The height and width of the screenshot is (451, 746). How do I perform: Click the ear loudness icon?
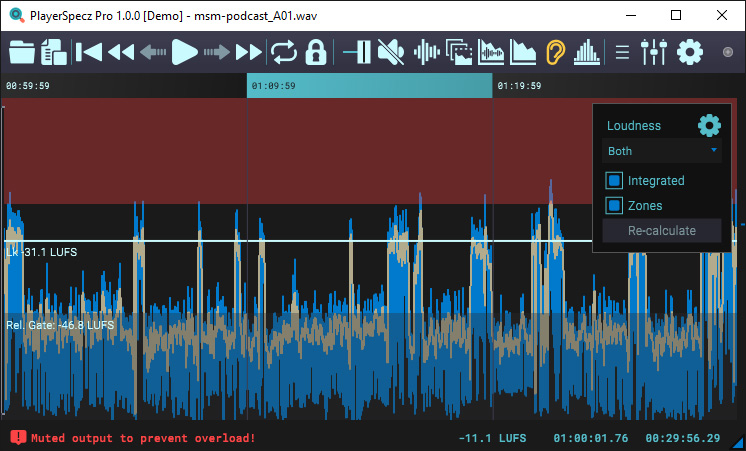pyautogui.click(x=556, y=51)
